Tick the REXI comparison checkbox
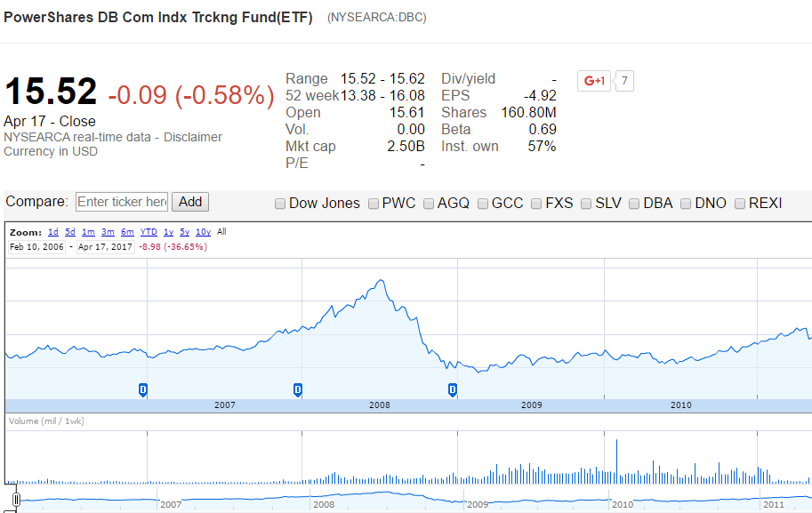 click(738, 204)
